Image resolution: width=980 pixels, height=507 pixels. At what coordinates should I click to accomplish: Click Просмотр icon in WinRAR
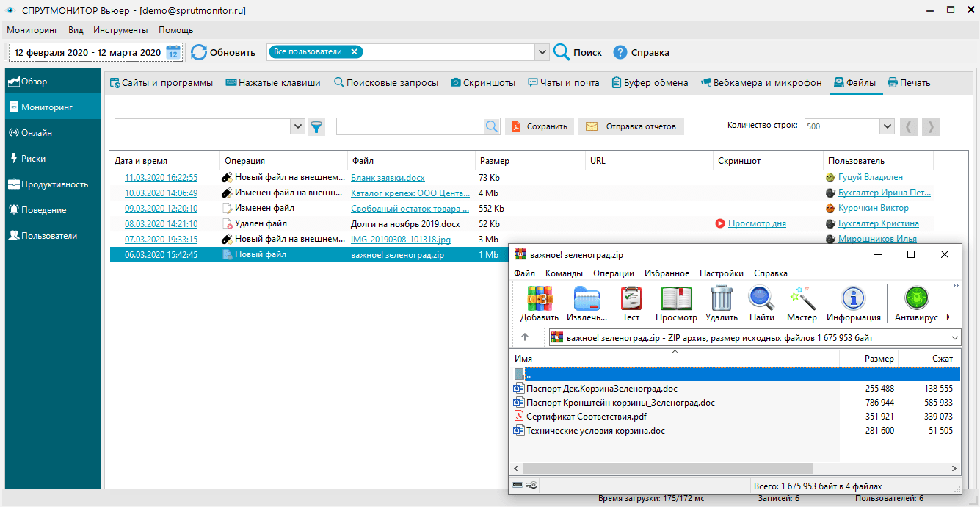[x=676, y=304]
